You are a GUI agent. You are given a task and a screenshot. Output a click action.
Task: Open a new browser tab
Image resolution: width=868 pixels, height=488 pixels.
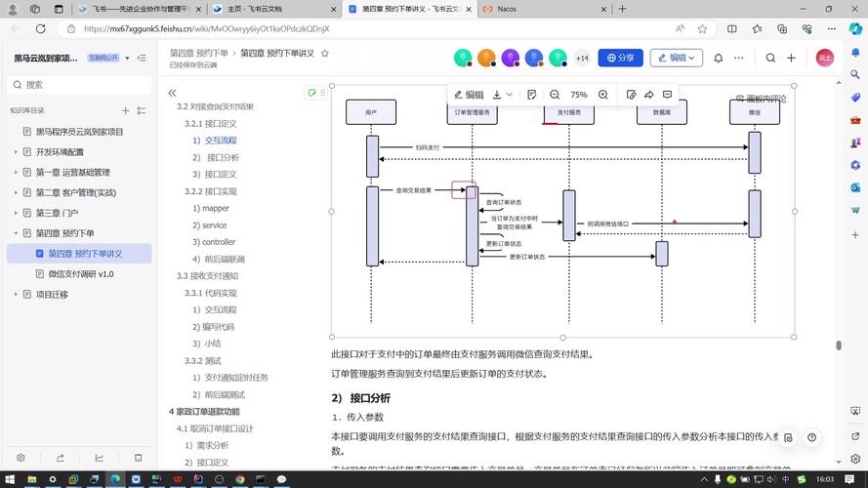pos(622,9)
